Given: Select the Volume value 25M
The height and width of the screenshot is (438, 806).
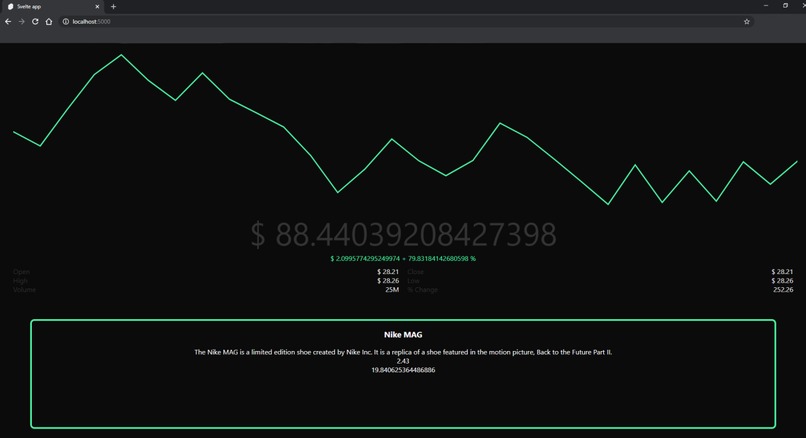Looking at the screenshot, I should click(x=392, y=290).
